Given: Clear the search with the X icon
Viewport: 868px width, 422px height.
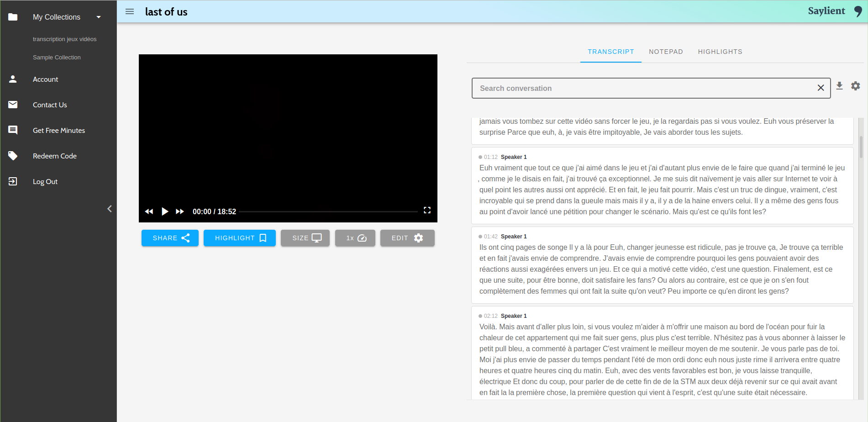Looking at the screenshot, I should (821, 88).
